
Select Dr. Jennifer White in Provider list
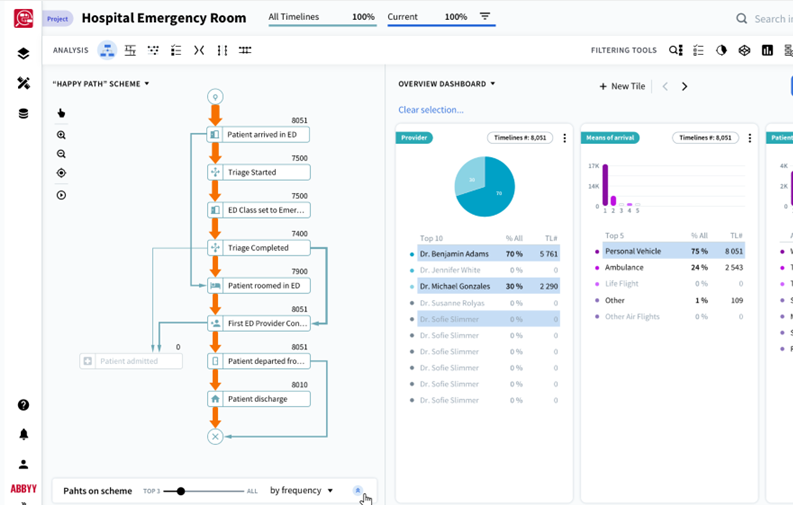pos(450,270)
